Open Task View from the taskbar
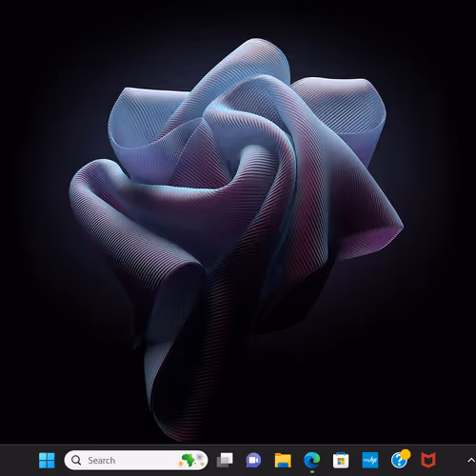 (225, 460)
